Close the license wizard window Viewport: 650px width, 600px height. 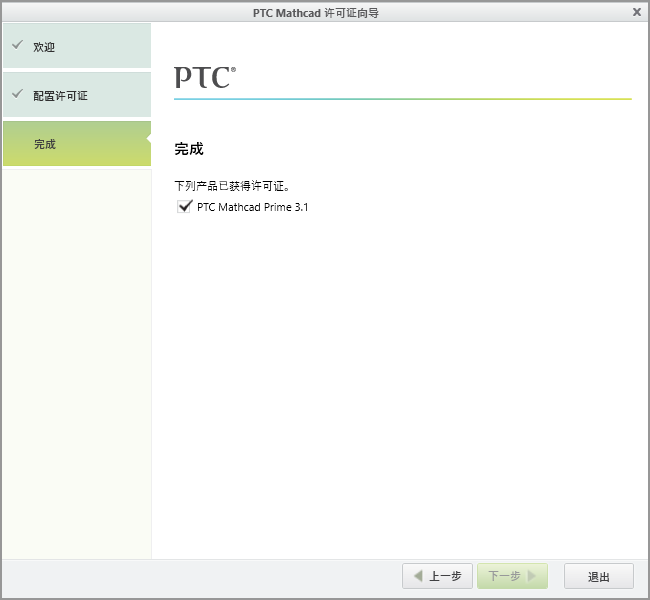pos(637,12)
